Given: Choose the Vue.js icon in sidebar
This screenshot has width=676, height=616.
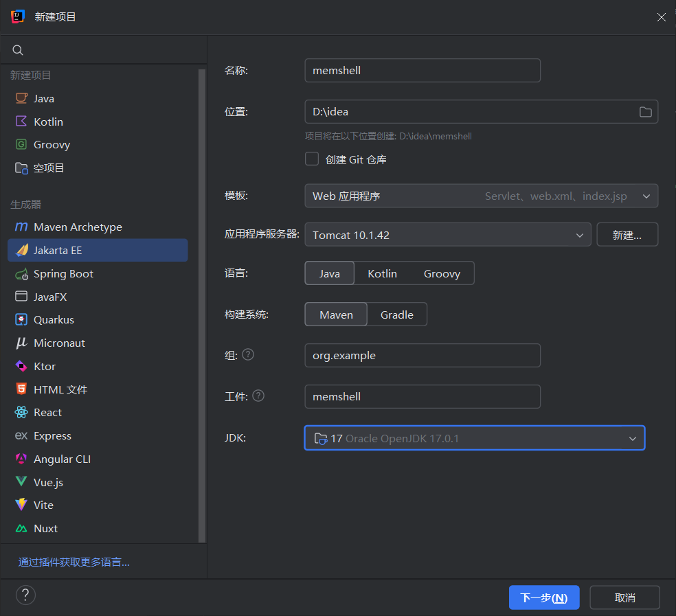Looking at the screenshot, I should (21, 482).
